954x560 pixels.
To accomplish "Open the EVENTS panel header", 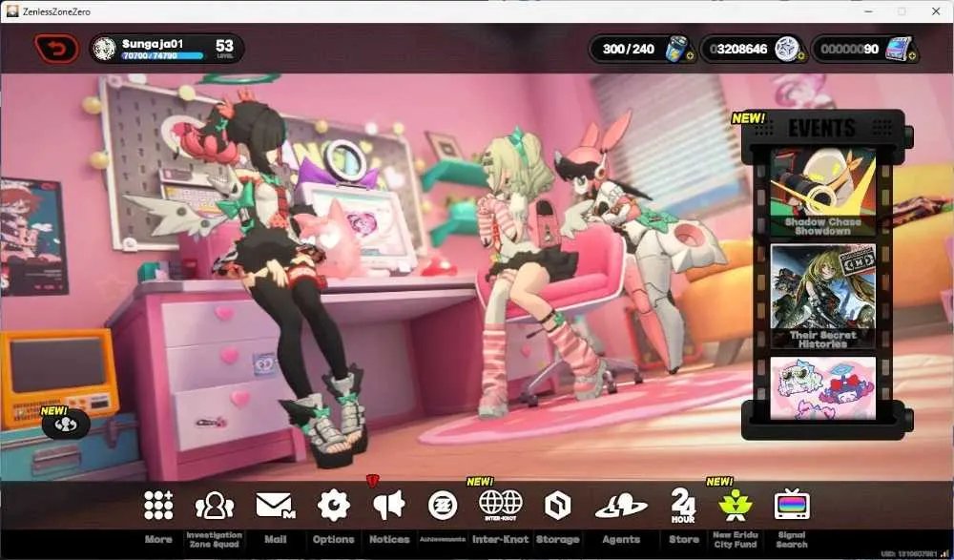I will tap(822, 128).
